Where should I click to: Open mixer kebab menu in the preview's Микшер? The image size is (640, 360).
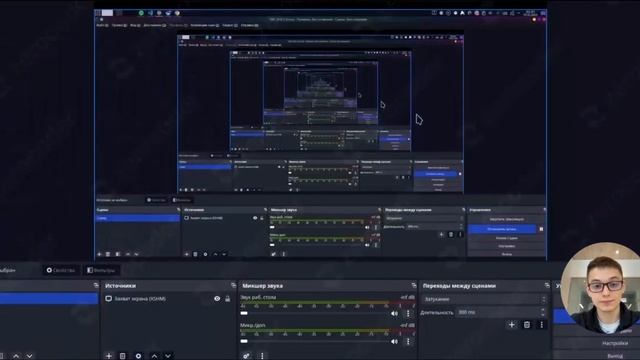click(x=284, y=254)
